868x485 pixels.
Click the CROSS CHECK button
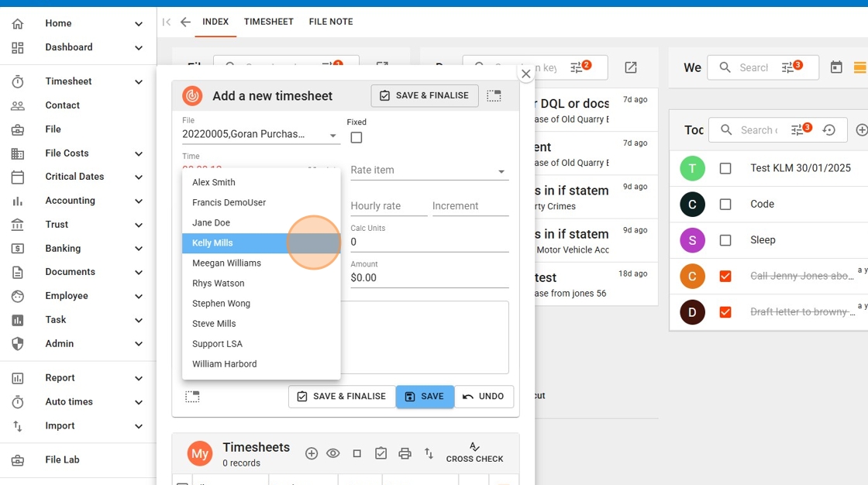(474, 453)
